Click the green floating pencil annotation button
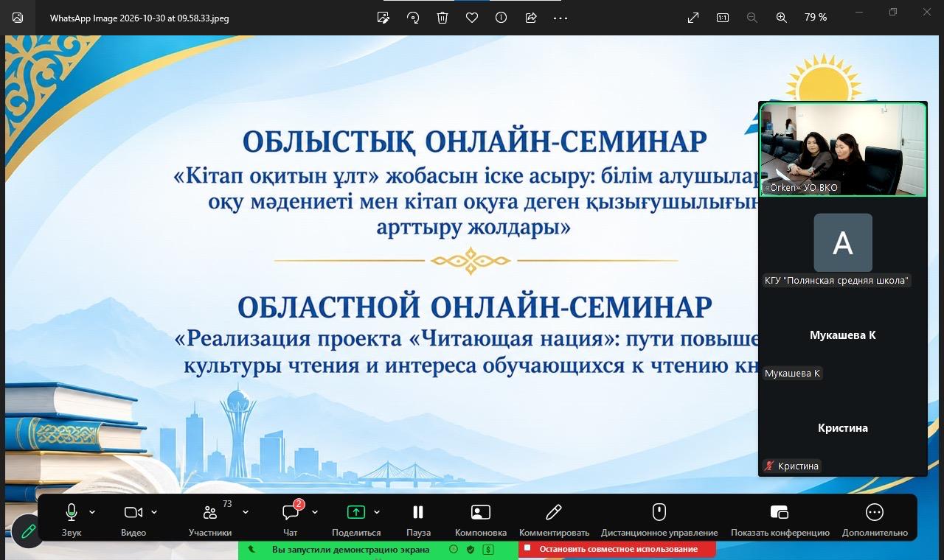Viewport: 944px width, 560px height. (28, 531)
